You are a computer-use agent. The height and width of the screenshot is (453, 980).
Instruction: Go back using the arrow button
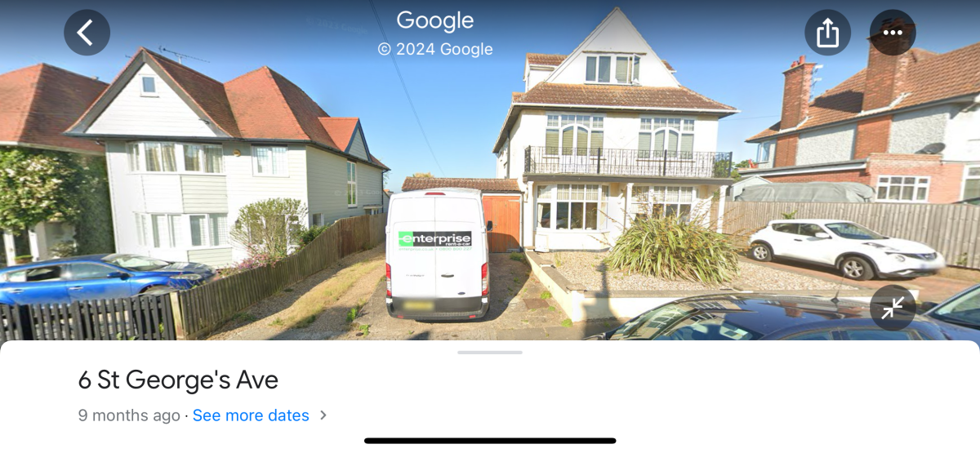(x=87, y=33)
